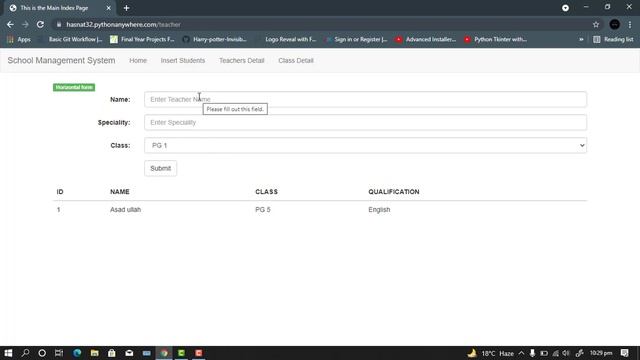
Task: Show hidden system tray icons
Action: click(x=521, y=353)
